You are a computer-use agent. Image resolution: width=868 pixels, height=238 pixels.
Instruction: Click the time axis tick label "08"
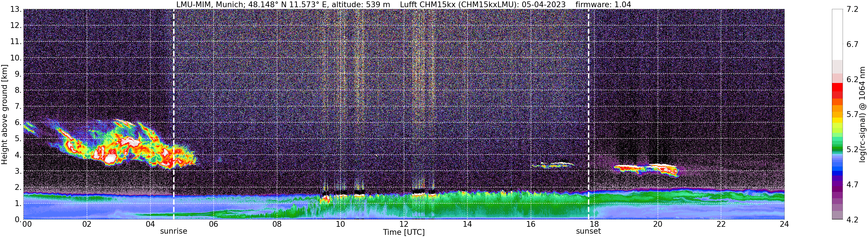277,224
